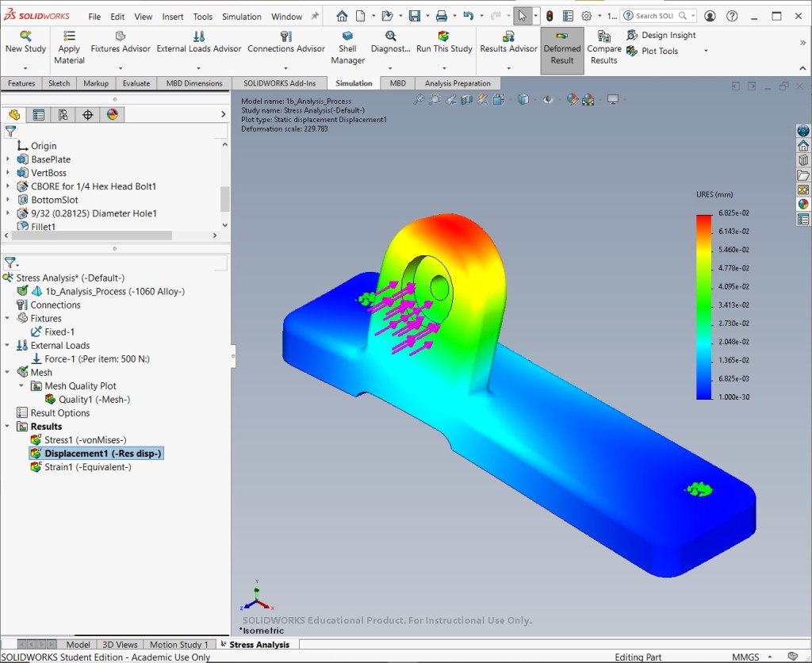Undo the last action with the Undo arrow
The width and height of the screenshot is (812, 663).
[468, 16]
